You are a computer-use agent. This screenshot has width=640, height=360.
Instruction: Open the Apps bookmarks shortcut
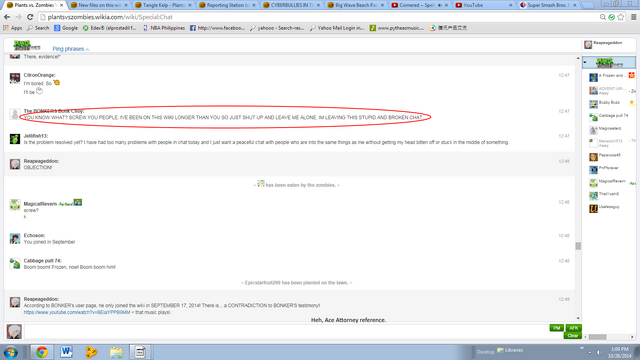[13, 28]
